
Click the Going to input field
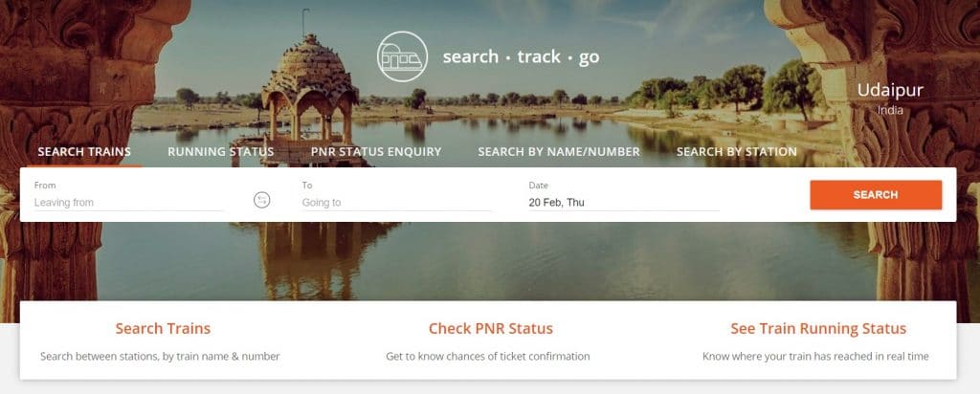pos(396,203)
